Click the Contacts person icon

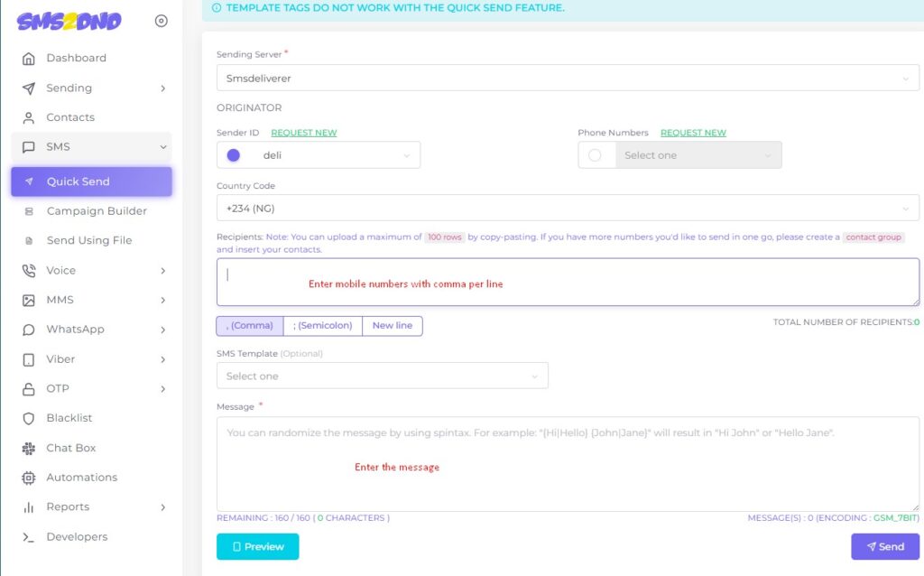pyautogui.click(x=29, y=117)
